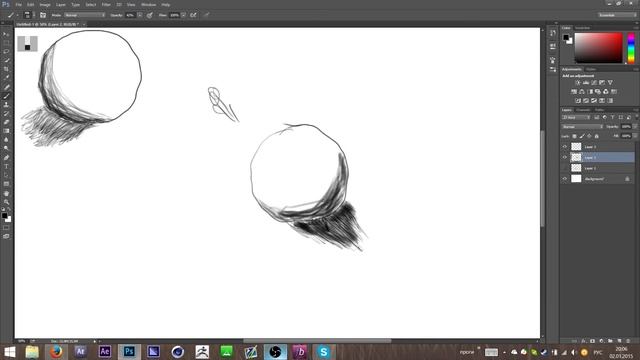Add a Levels adjustment

586,82
